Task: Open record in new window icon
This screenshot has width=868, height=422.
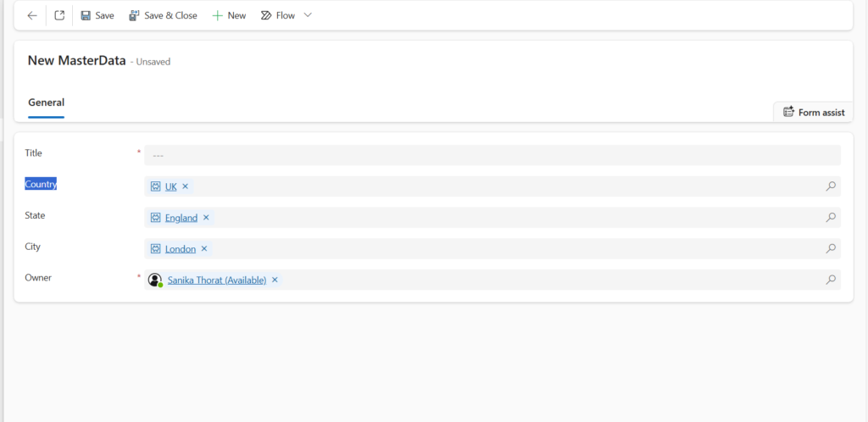Action: 59,15
